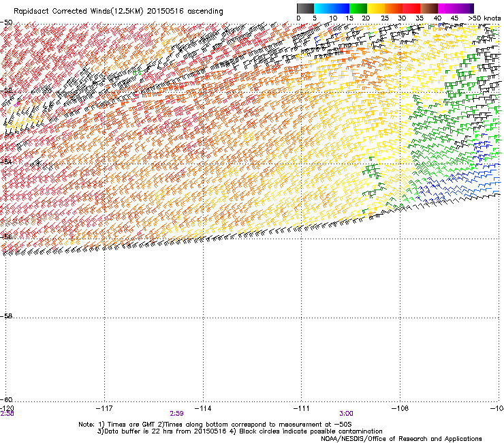Click the purple 2:58 time label
Image resolution: width=504 pixels, height=443 pixels.
pyautogui.click(x=7, y=414)
